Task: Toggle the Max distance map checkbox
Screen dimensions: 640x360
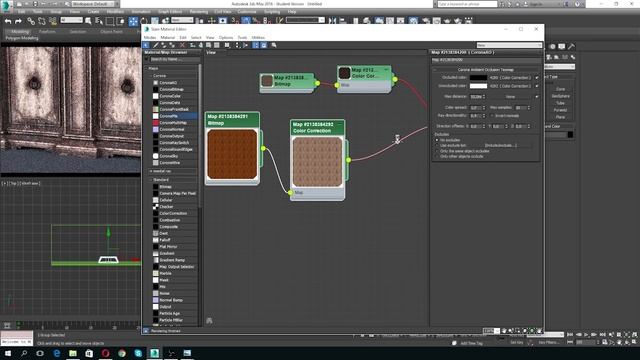Action: click(x=537, y=97)
